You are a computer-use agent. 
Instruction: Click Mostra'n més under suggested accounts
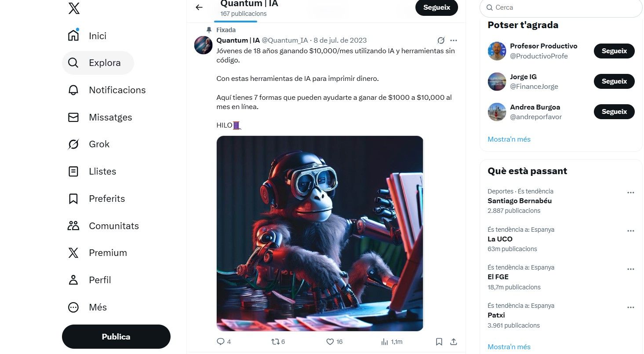(x=509, y=139)
